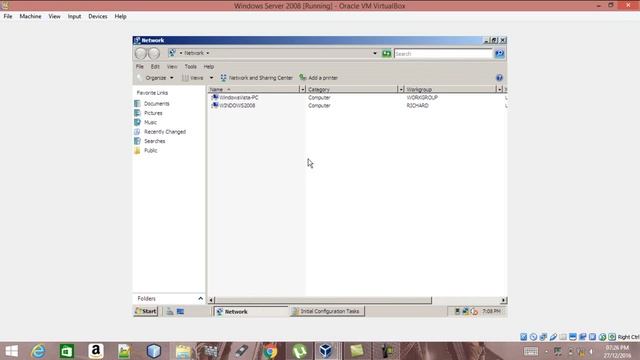The image size is (640, 360).
Task: Click the Search input field
Action: [x=443, y=53]
